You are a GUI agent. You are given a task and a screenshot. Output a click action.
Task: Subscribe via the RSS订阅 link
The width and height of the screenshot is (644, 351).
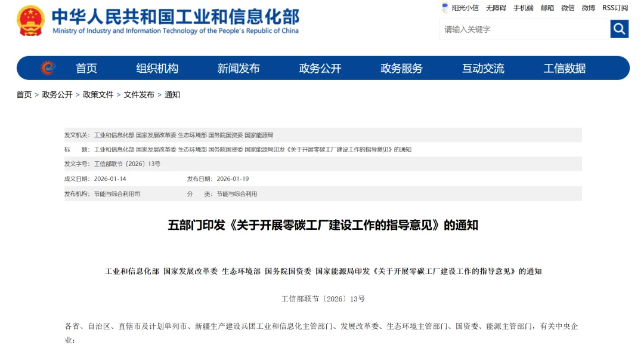coord(615,8)
